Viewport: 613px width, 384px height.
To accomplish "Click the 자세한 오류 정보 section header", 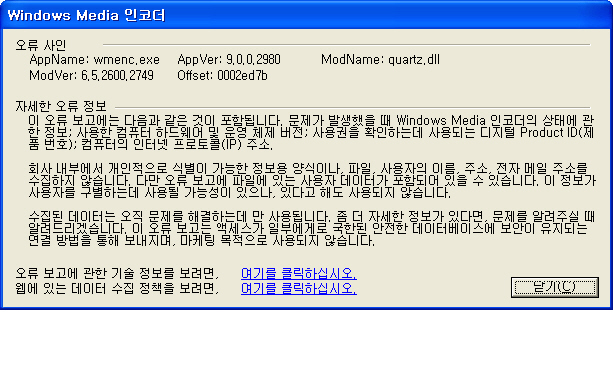I will tap(61, 106).
